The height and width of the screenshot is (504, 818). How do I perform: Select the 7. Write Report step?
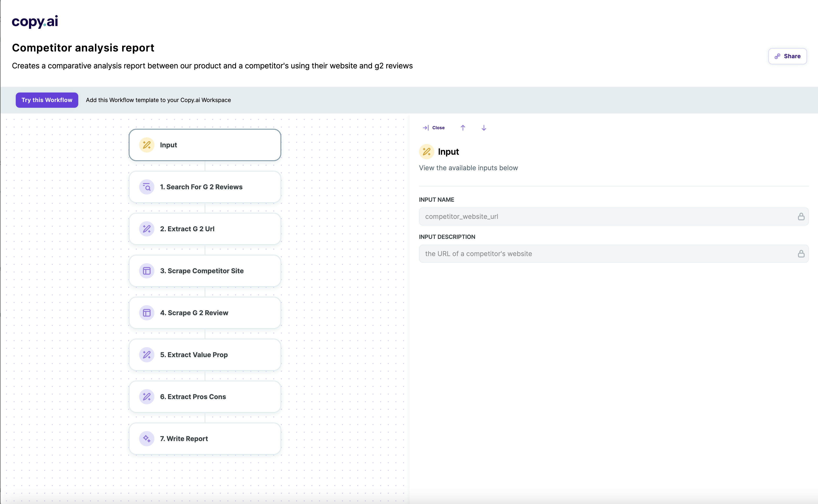[205, 439]
